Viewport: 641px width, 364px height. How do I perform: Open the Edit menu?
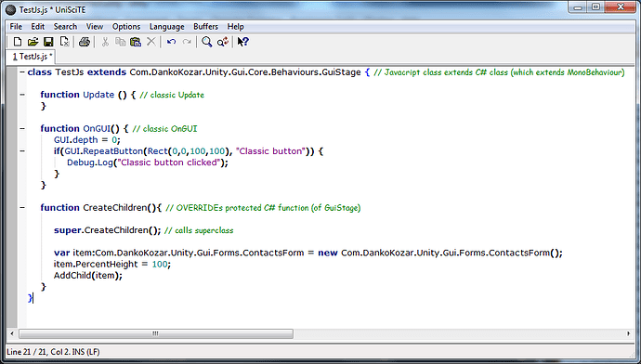[37, 27]
